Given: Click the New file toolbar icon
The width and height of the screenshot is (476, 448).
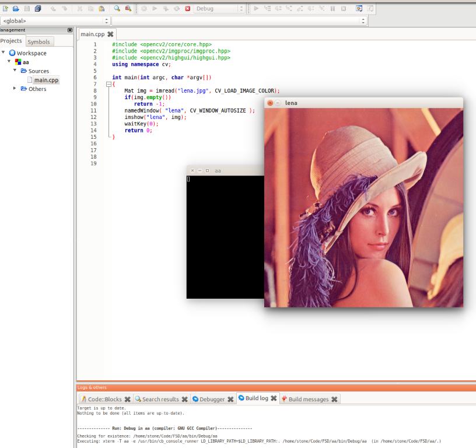Looking at the screenshot, I should pyautogui.click(x=5, y=9).
